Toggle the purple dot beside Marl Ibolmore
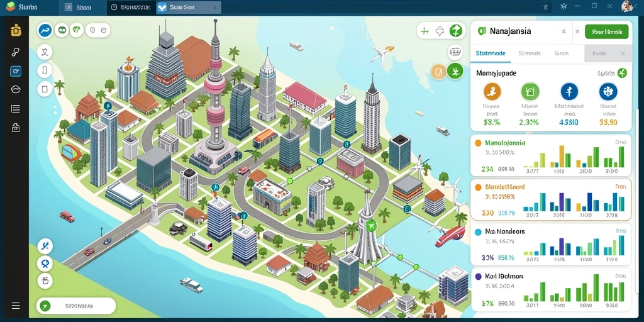 click(x=478, y=277)
